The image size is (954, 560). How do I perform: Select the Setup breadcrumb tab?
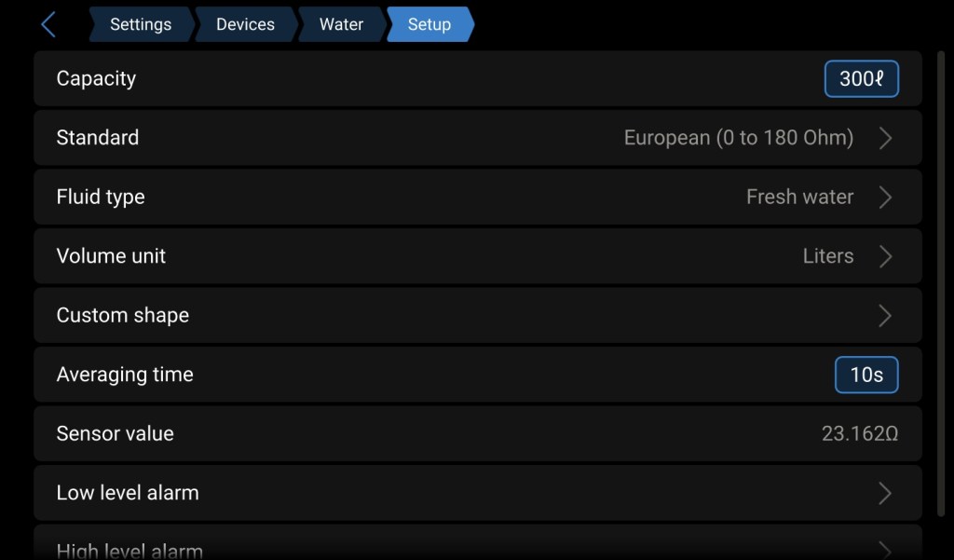pos(429,25)
